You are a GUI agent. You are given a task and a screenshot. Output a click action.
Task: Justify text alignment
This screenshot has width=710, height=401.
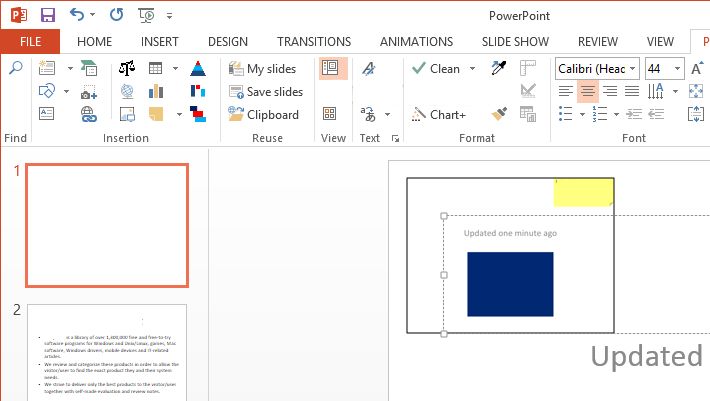pyautogui.click(x=632, y=91)
